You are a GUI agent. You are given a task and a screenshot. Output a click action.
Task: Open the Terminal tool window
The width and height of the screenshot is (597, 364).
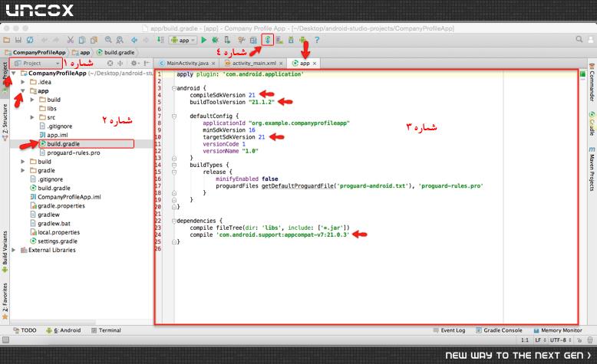point(106,330)
